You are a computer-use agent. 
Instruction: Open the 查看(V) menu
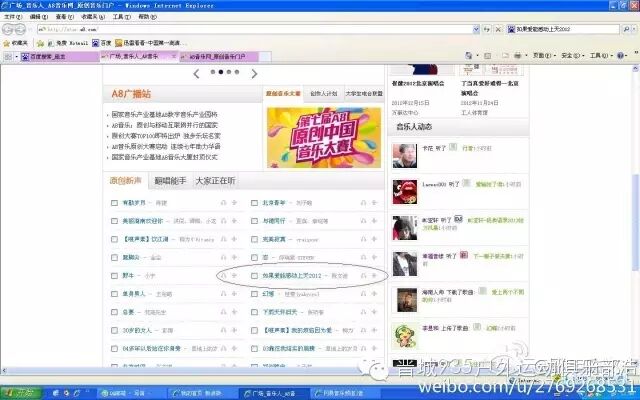[x=64, y=17]
